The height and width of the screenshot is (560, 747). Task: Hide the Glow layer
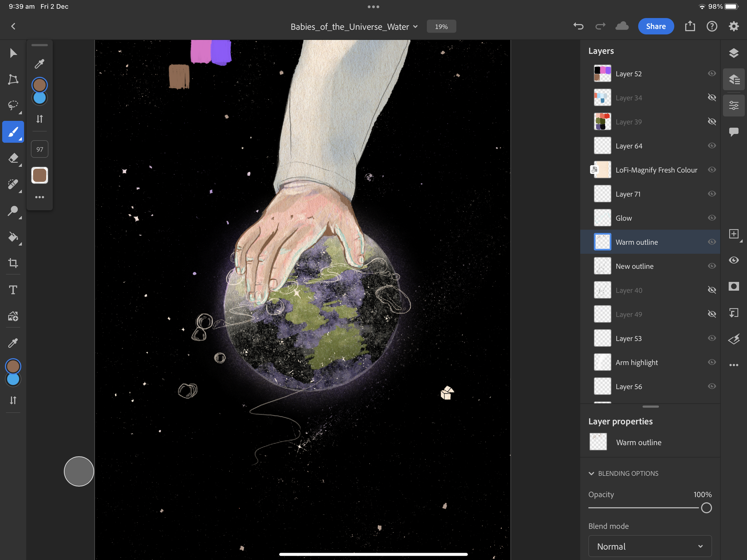711,218
